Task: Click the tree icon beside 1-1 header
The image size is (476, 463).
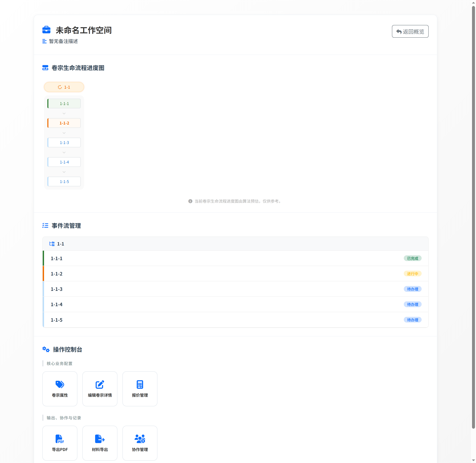Action: 52,244
